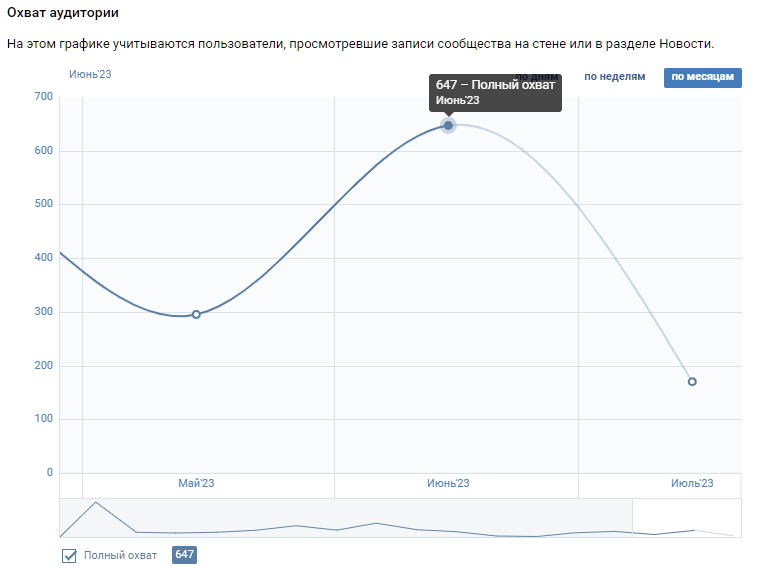Viewport: 770px width, 568px height.
Task: Click the Июль'23 data point marker
Action: (692, 381)
